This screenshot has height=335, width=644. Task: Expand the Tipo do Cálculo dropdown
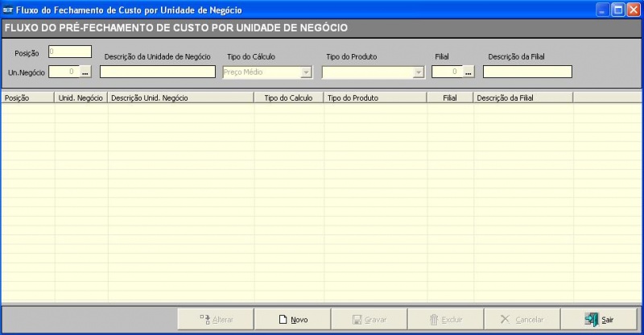[306, 72]
